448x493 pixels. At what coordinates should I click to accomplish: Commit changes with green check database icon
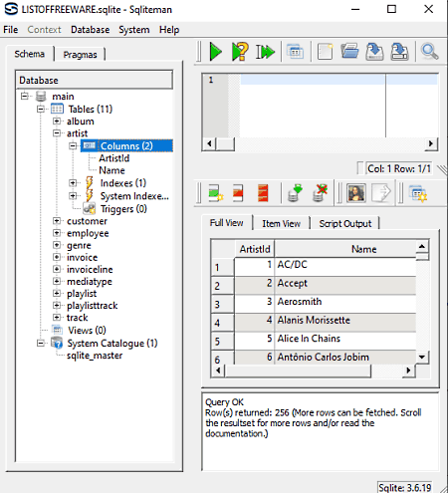click(x=295, y=193)
